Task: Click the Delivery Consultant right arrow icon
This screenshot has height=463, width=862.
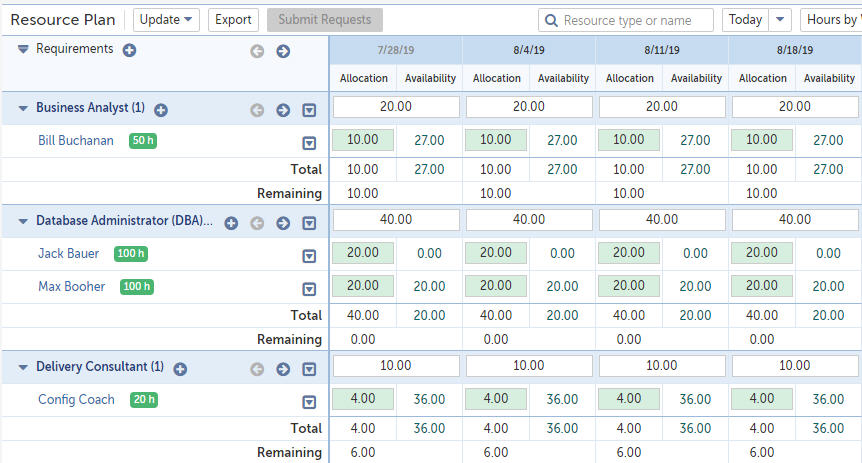Action: (283, 369)
